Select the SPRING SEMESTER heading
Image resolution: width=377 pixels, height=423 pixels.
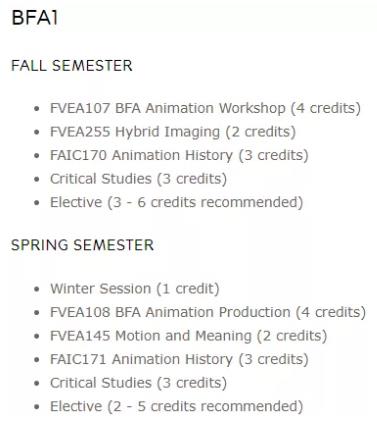(x=82, y=245)
